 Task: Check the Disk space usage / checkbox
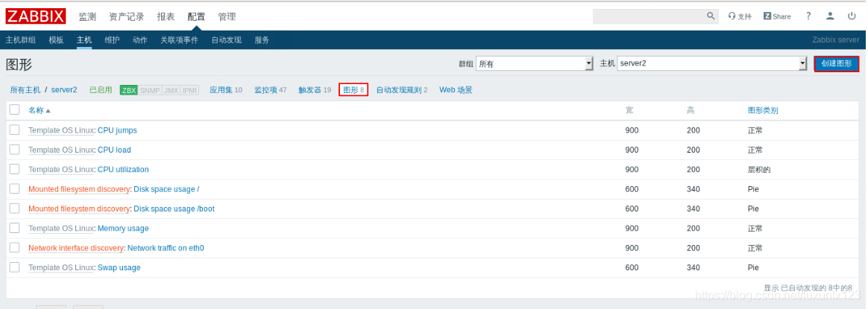[x=14, y=188]
